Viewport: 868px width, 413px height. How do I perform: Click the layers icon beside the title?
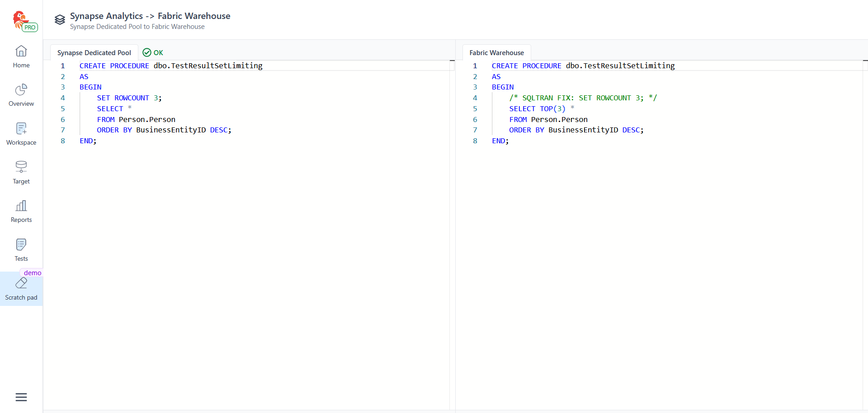click(x=60, y=20)
